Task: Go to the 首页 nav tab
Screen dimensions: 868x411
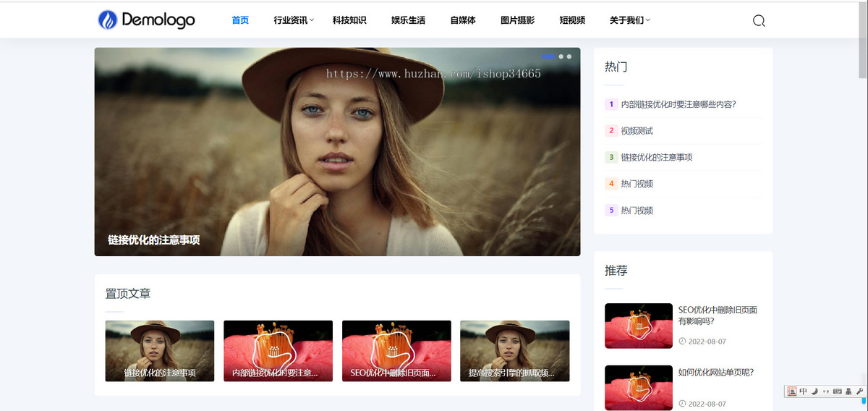Action: (240, 20)
